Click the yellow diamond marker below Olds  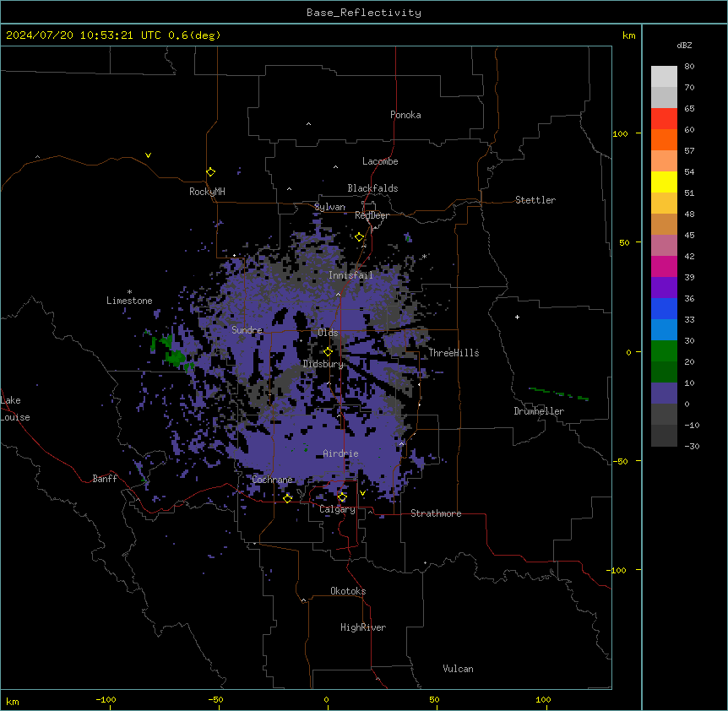click(329, 352)
